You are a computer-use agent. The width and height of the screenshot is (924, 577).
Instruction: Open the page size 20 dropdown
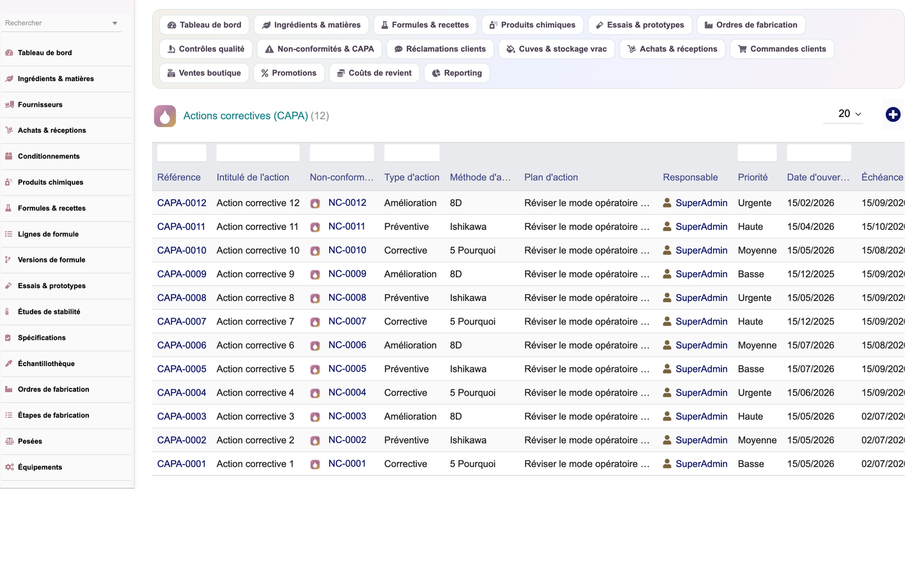[843, 114]
